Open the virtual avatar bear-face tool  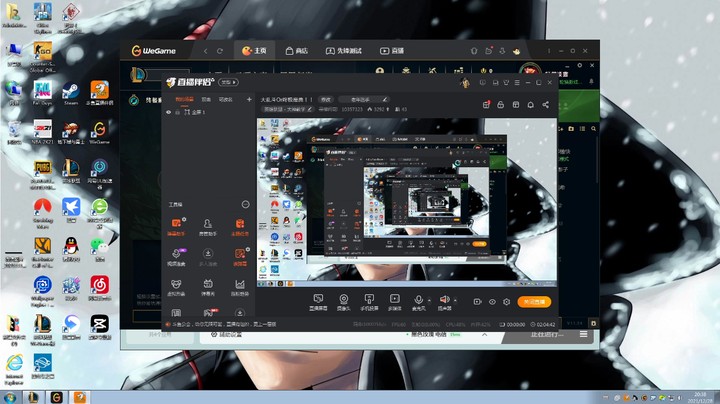point(176,287)
